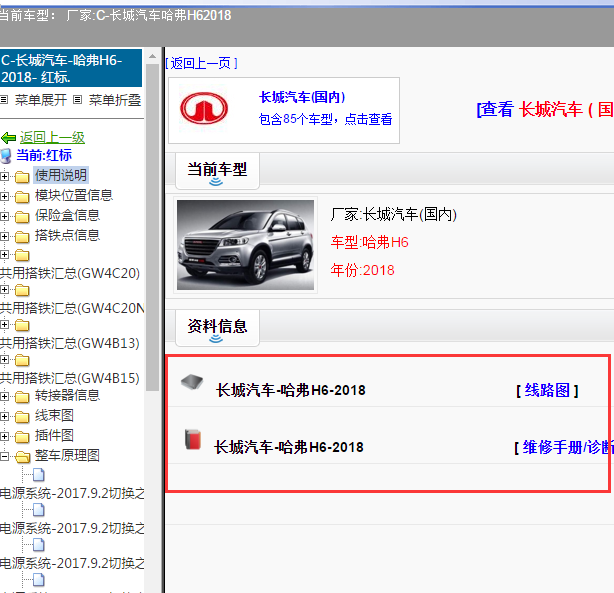Collapse the 整车原理图 tree node
The image size is (614, 593).
4,456
